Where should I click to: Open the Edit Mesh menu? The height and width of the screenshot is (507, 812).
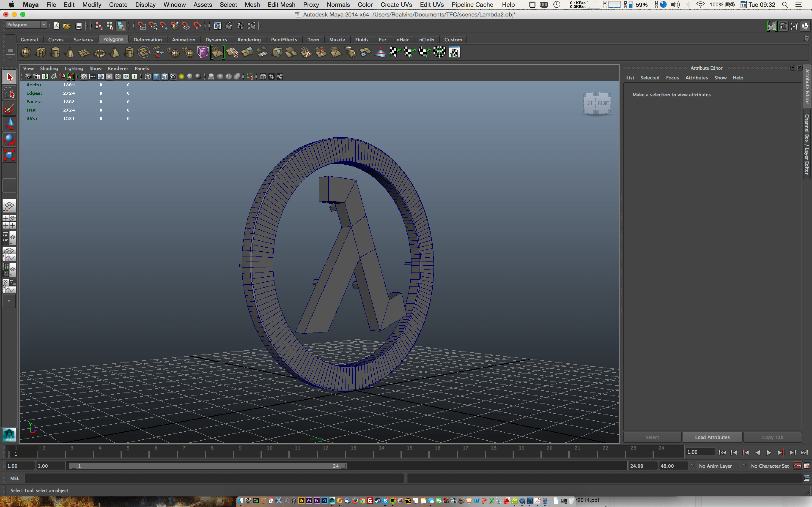tap(281, 5)
